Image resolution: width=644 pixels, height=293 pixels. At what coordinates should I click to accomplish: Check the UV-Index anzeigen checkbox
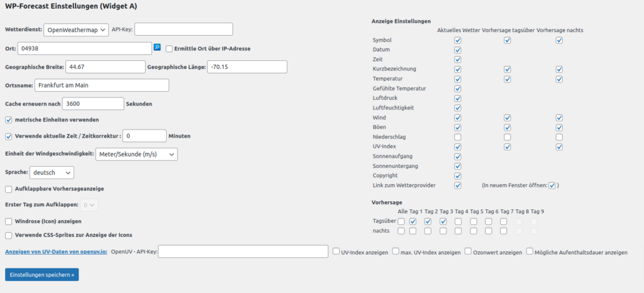336,251
